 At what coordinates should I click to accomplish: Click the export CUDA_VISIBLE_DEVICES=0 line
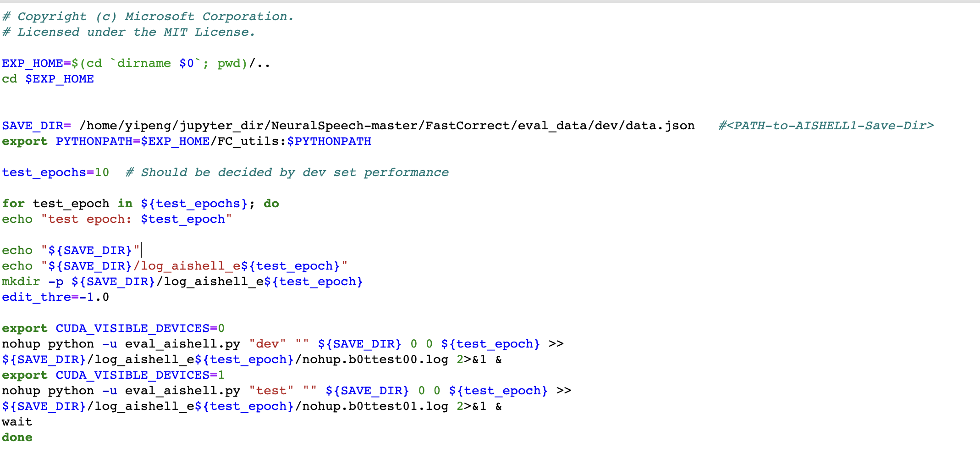(x=113, y=328)
